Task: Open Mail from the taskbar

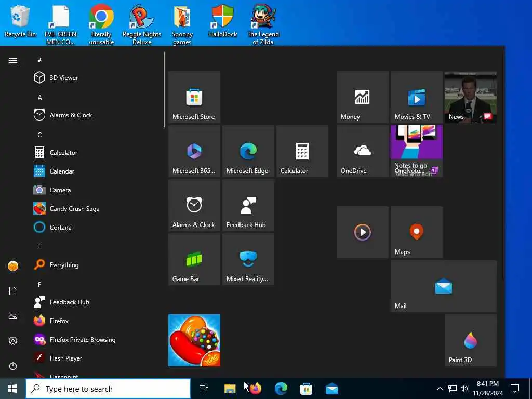Action: (332, 389)
